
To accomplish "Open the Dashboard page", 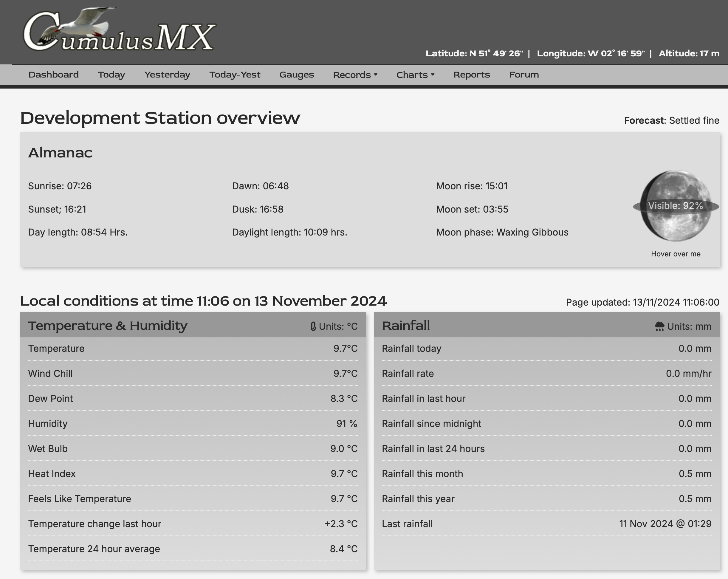I will coord(53,75).
